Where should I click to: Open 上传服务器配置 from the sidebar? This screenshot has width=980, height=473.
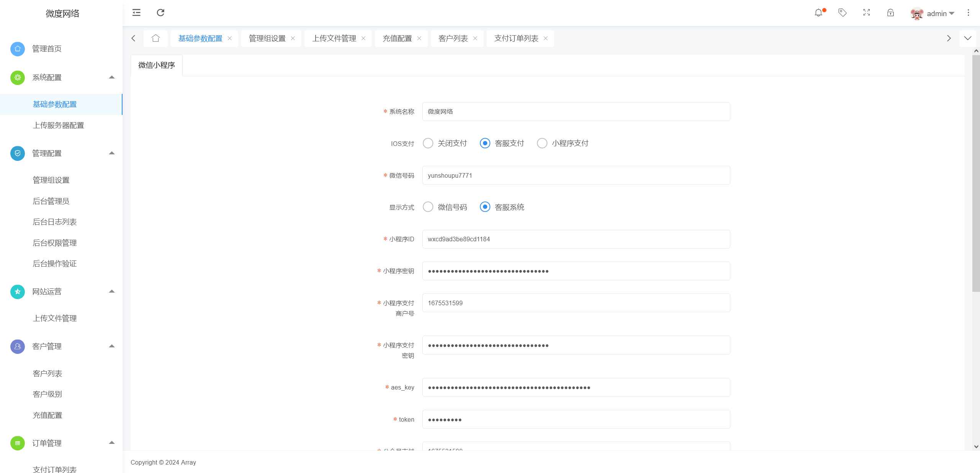tap(58, 125)
